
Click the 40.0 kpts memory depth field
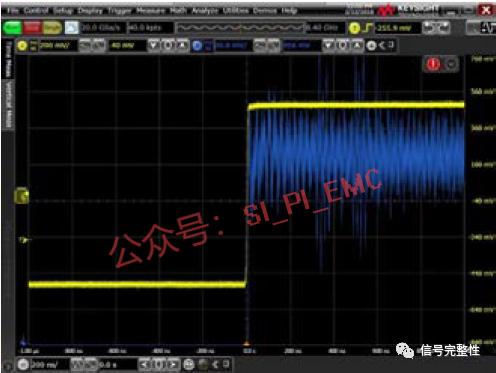click(x=150, y=28)
